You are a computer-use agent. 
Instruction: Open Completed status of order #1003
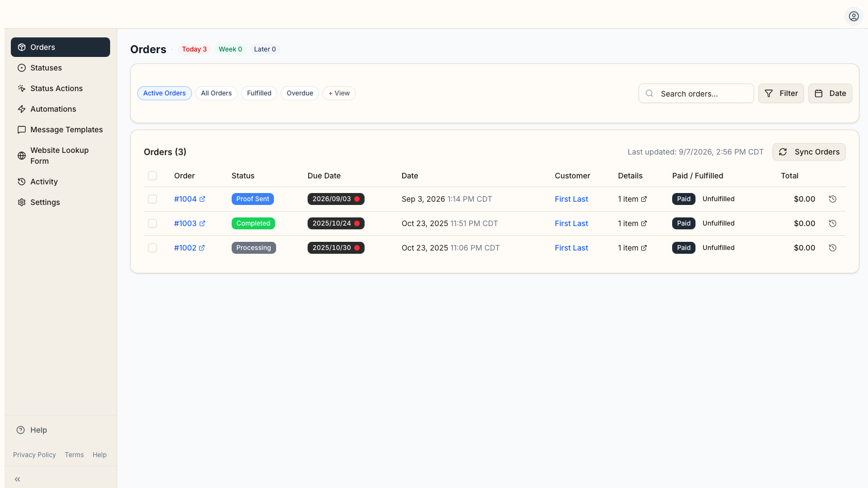253,223
